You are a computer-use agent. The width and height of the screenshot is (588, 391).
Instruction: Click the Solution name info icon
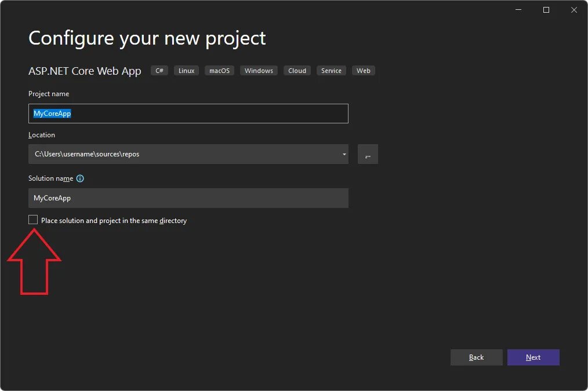80,178
